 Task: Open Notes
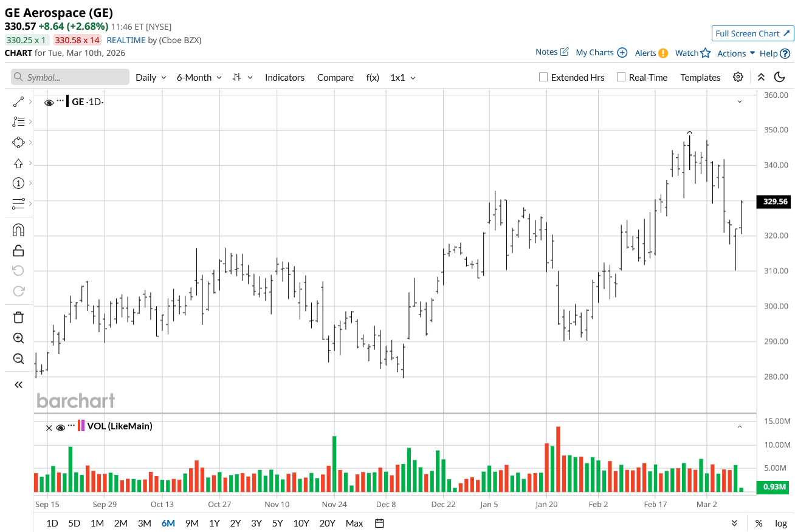click(552, 52)
